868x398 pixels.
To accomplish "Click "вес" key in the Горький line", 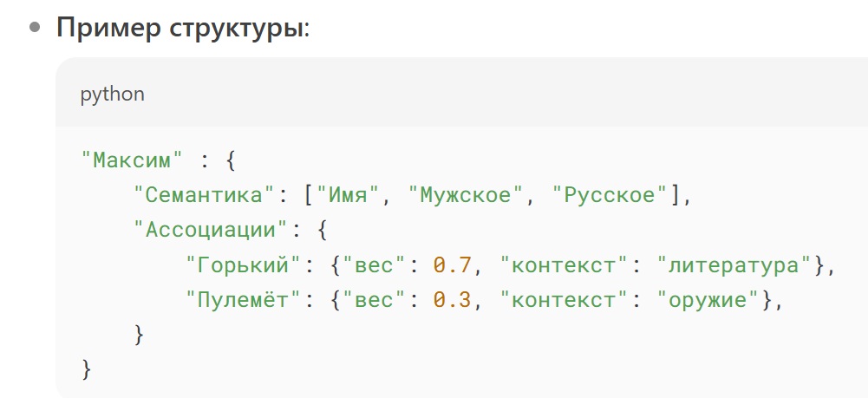I will [374, 265].
